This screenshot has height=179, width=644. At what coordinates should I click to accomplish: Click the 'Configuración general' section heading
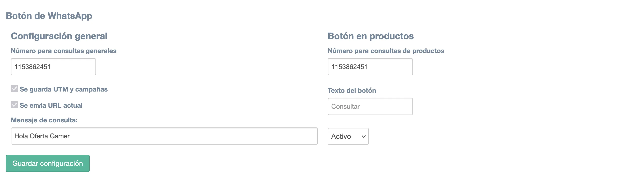[x=59, y=36]
